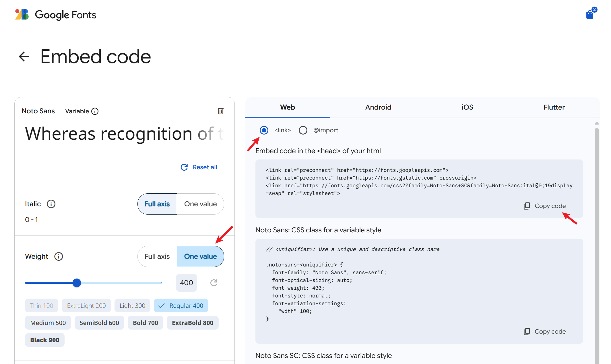Delete Noto Sans using the trash icon
Viewport: 611px width, 364px height.
pos(220,111)
